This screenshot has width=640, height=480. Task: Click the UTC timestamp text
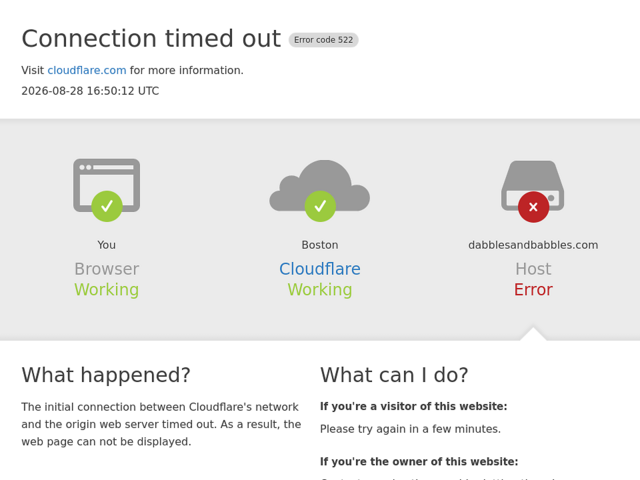(90, 91)
